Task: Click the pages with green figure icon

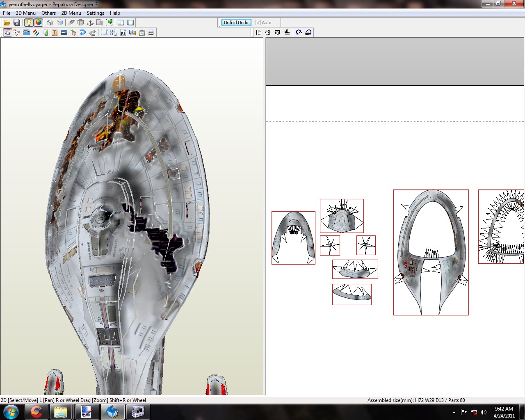Action: (45, 32)
